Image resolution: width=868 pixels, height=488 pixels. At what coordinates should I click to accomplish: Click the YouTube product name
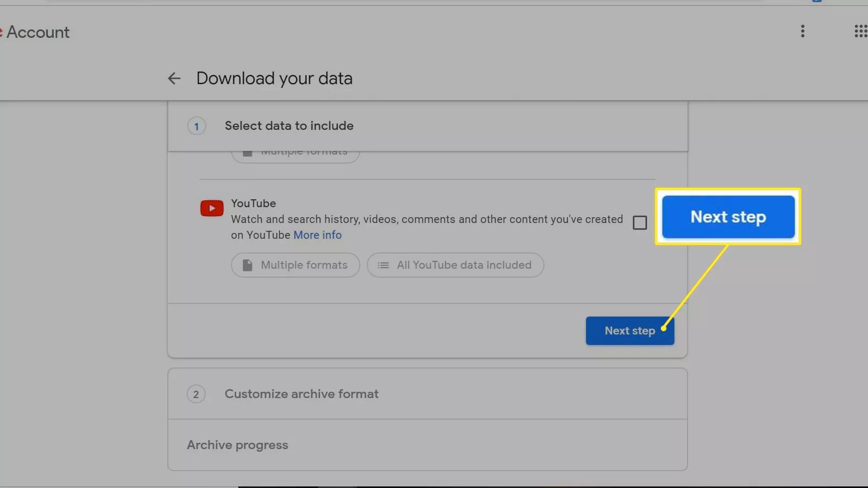click(x=253, y=204)
